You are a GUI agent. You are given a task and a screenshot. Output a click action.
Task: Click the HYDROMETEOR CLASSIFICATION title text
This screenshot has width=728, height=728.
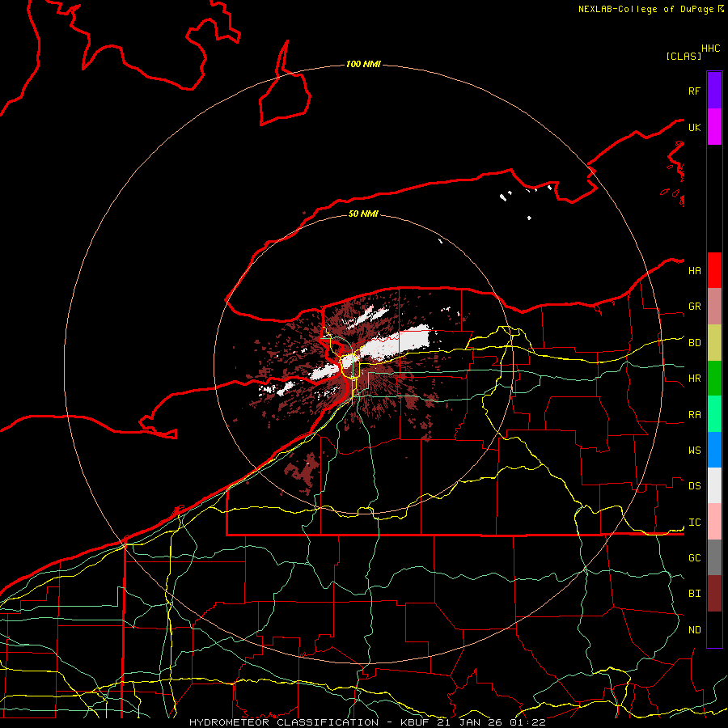click(x=284, y=722)
